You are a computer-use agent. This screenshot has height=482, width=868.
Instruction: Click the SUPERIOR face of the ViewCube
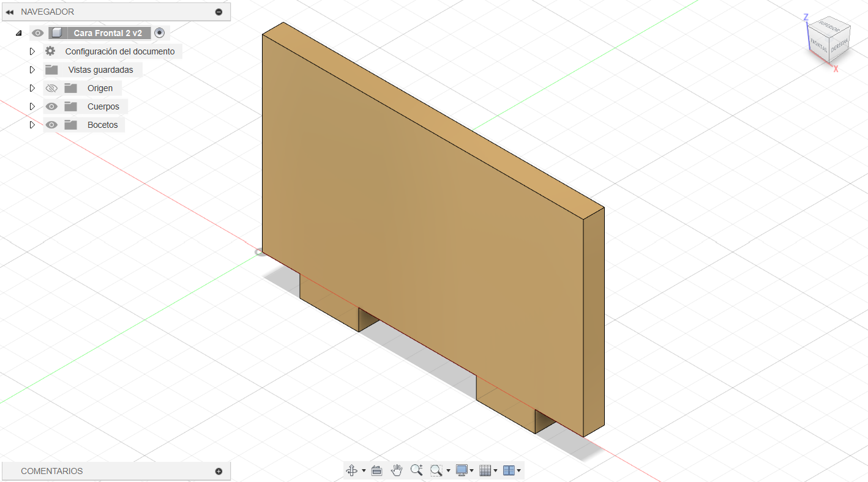(829, 26)
